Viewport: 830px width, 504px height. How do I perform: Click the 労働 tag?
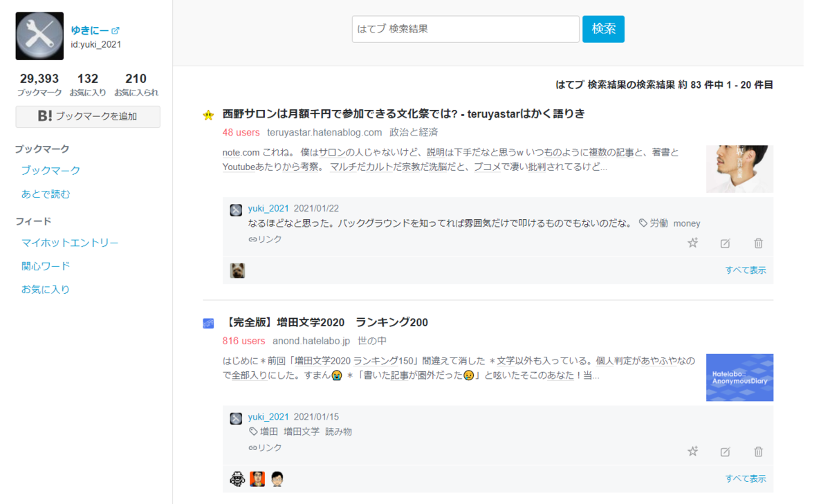[659, 223]
